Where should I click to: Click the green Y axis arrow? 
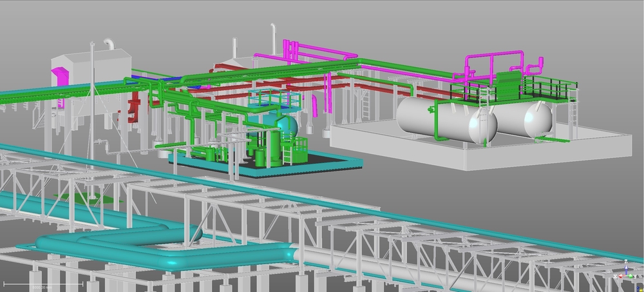coord(632,275)
